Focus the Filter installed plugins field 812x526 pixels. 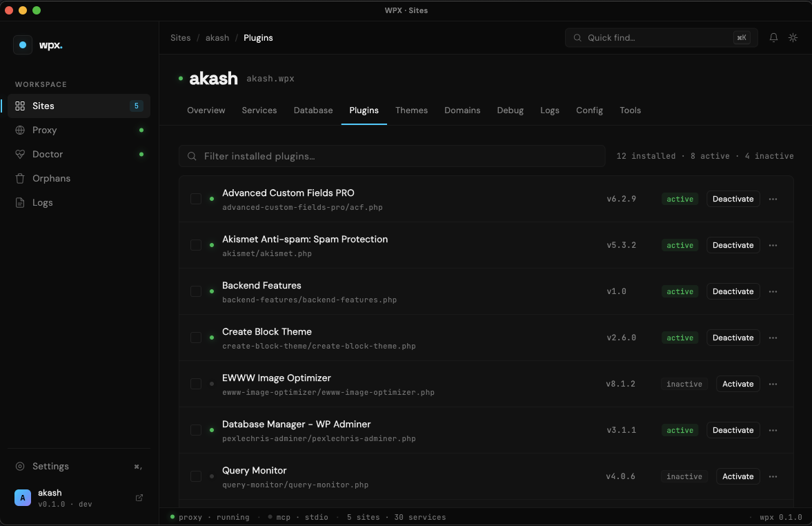pyautogui.click(x=392, y=156)
